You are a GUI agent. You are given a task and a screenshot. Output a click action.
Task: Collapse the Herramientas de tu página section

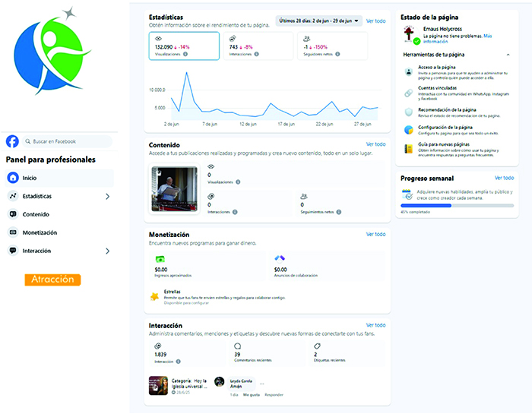[507, 55]
